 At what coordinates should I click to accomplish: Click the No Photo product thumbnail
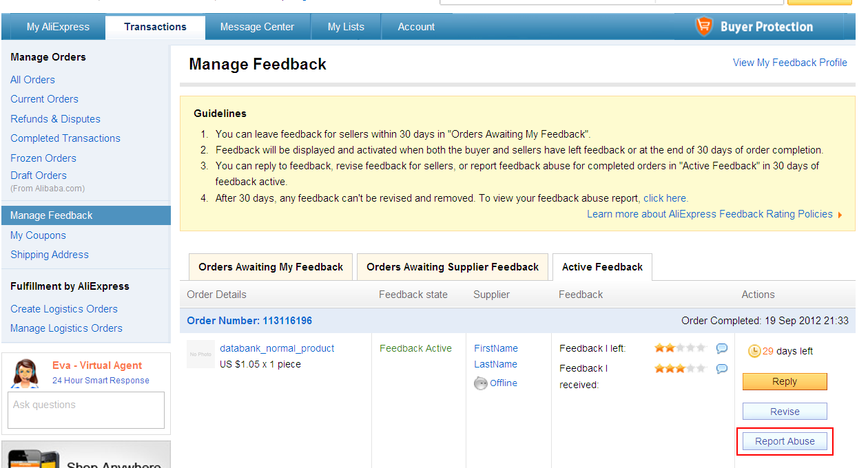coord(200,354)
